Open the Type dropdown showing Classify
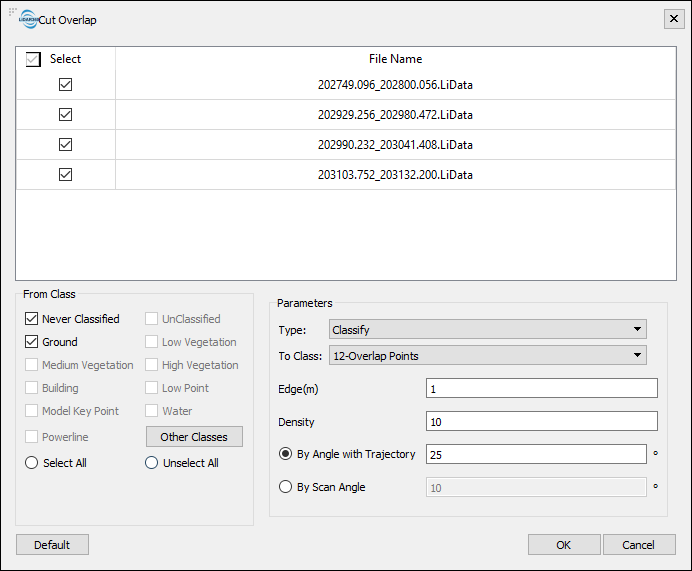 488,329
